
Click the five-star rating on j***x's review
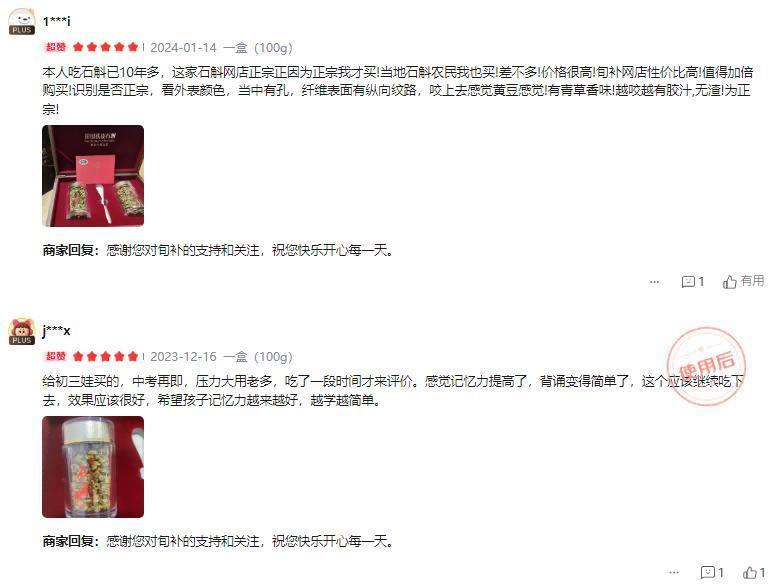[x=105, y=356]
